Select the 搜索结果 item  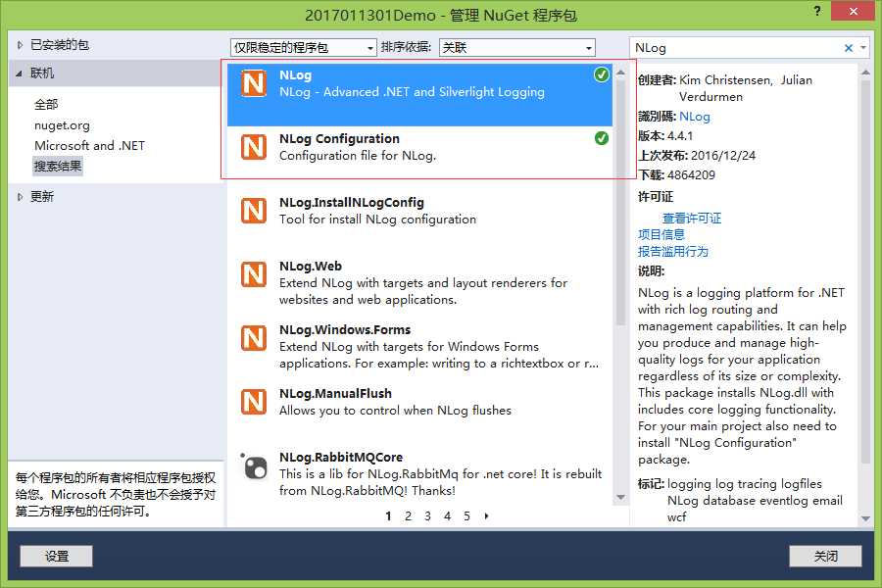[58, 166]
